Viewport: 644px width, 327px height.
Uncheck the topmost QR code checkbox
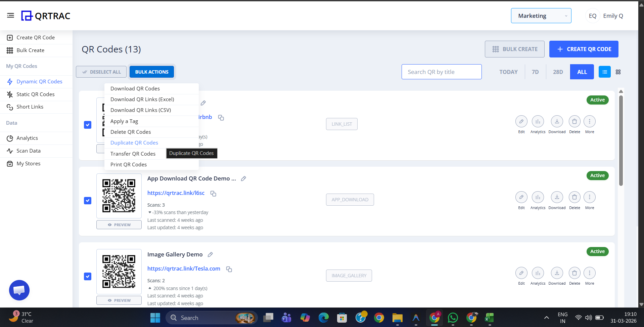(87, 125)
